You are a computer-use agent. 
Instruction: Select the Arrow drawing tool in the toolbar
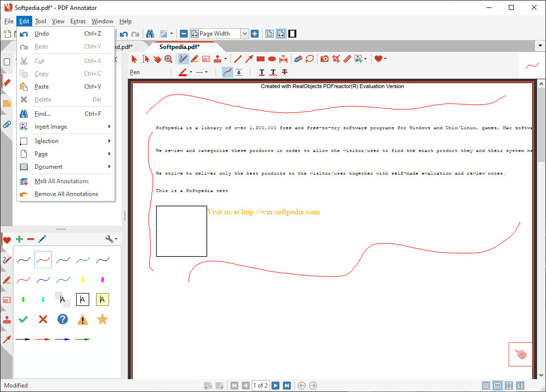tap(249, 59)
